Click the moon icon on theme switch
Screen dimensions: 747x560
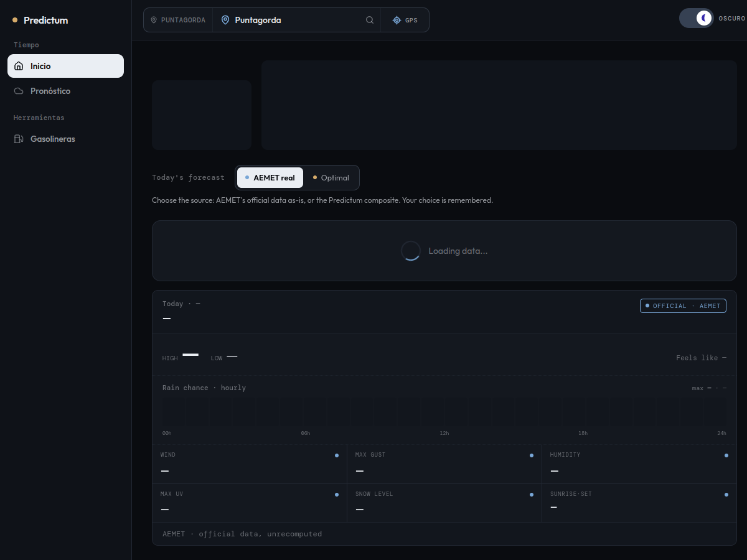pos(704,18)
